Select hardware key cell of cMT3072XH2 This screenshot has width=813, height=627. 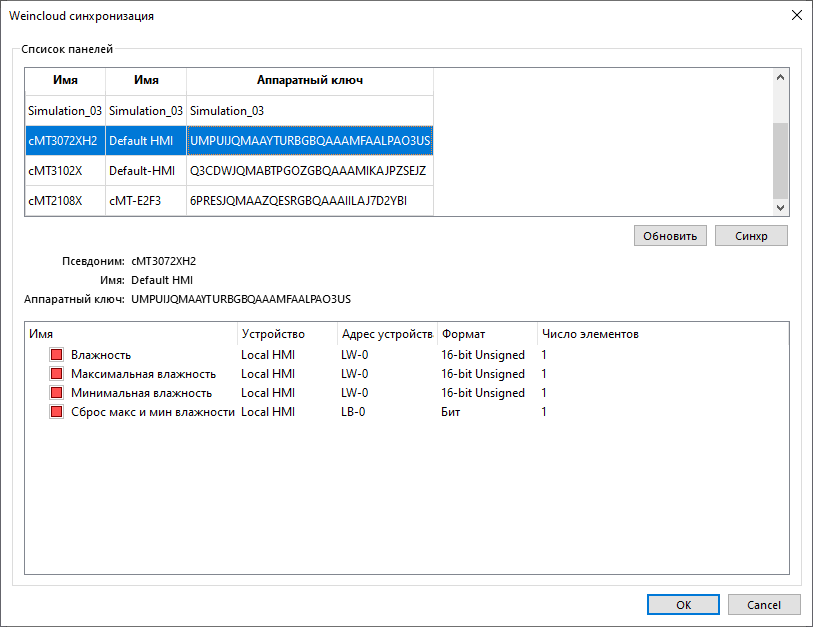pos(309,141)
